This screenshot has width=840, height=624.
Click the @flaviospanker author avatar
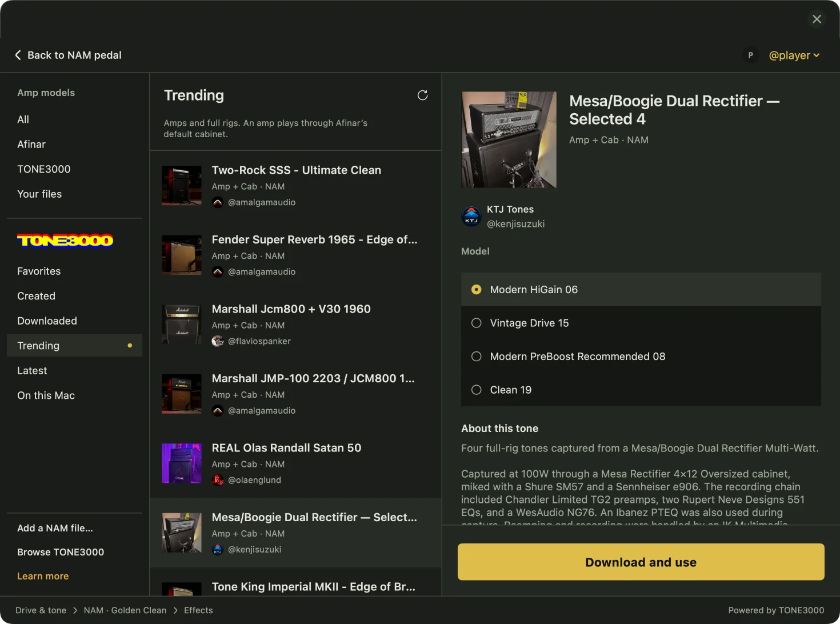218,341
